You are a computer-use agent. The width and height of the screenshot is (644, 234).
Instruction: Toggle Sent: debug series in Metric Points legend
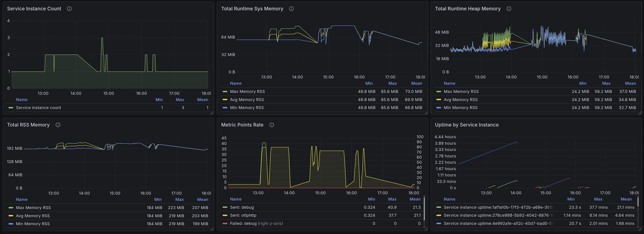click(x=242, y=207)
